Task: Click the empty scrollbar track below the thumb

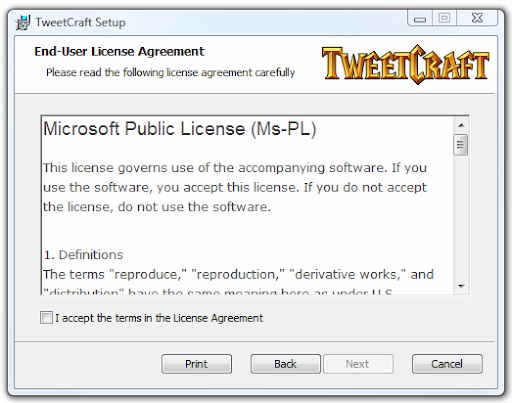Action: (461, 217)
